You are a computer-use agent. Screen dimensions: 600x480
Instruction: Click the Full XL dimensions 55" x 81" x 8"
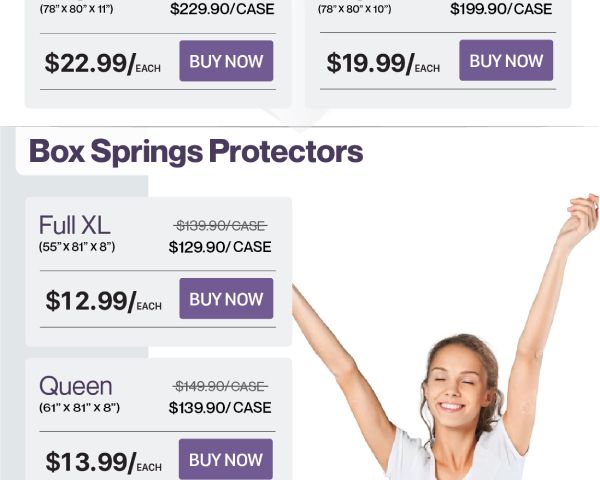tap(78, 246)
